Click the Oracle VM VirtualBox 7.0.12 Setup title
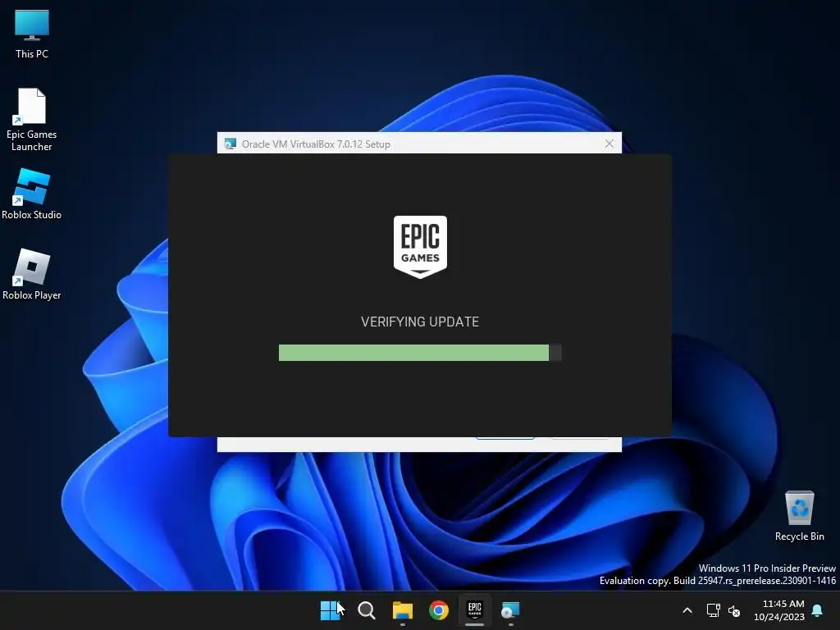The width and height of the screenshot is (840, 630). [316, 144]
